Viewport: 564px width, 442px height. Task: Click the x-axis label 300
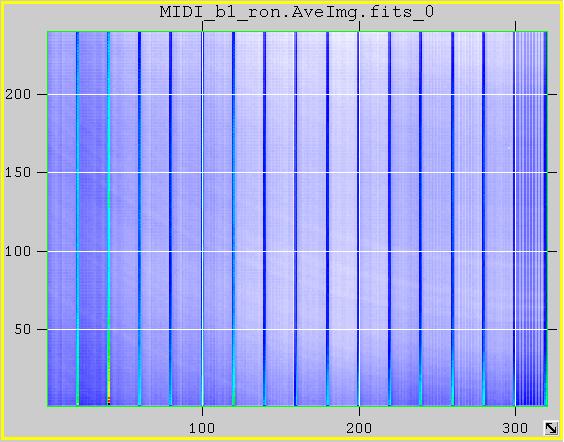point(515,428)
